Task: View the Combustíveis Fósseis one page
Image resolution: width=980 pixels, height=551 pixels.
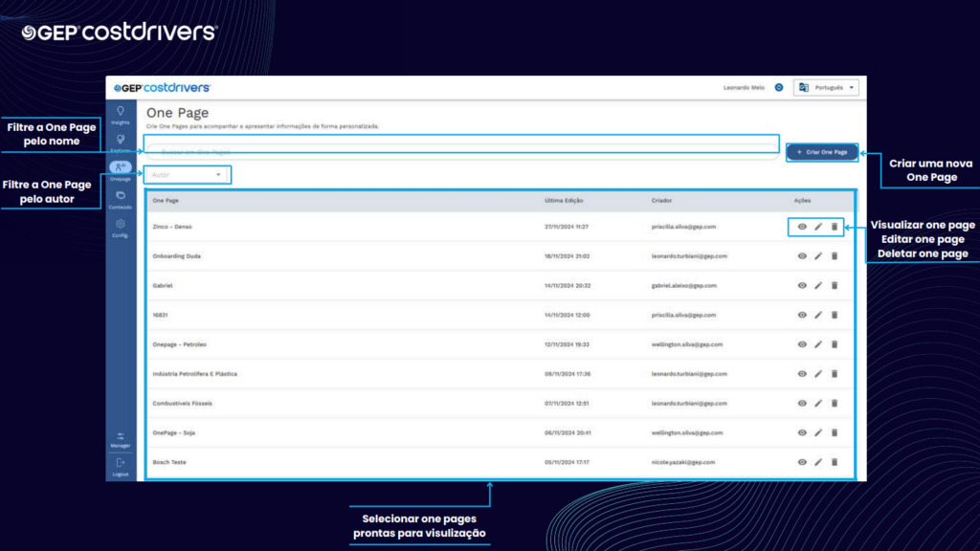Action: coord(802,403)
